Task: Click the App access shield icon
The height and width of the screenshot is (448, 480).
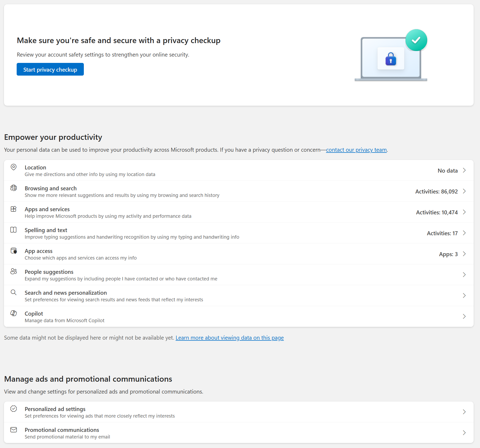Action: pos(13,251)
